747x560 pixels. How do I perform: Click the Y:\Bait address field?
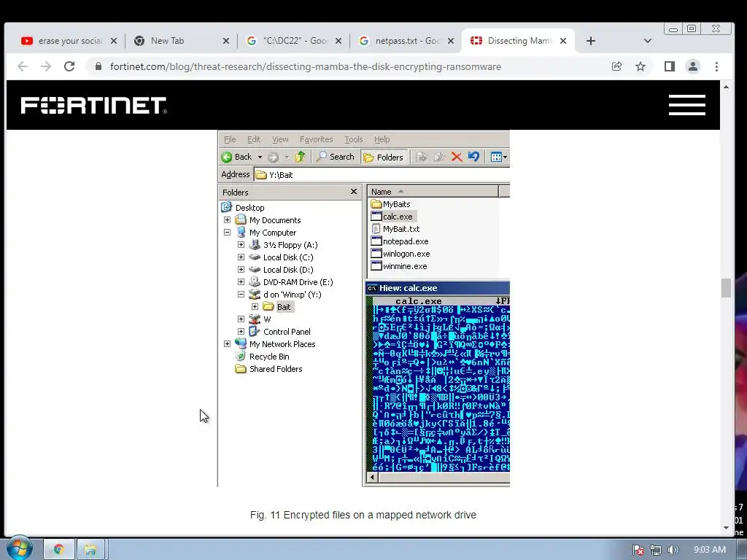coord(382,175)
